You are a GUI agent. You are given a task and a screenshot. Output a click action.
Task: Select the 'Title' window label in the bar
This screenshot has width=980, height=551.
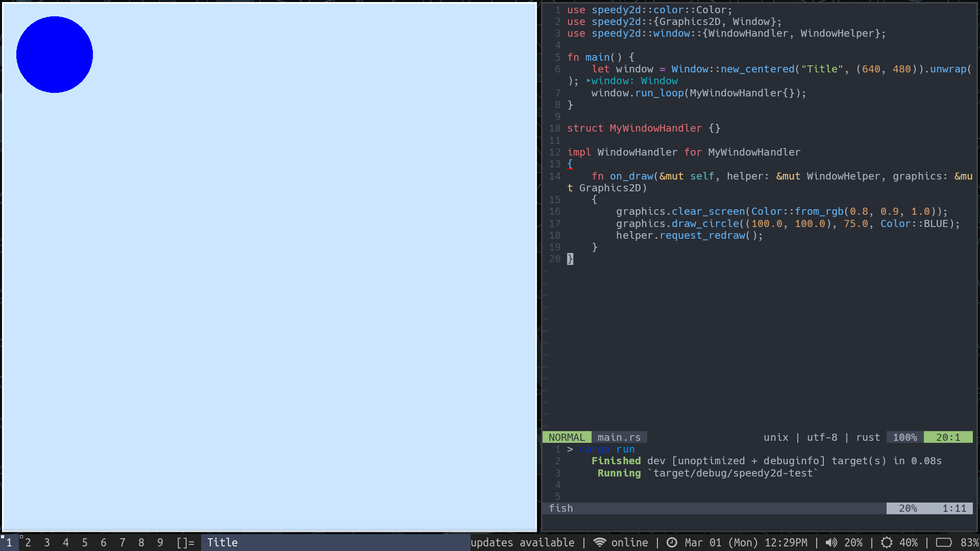(222, 542)
